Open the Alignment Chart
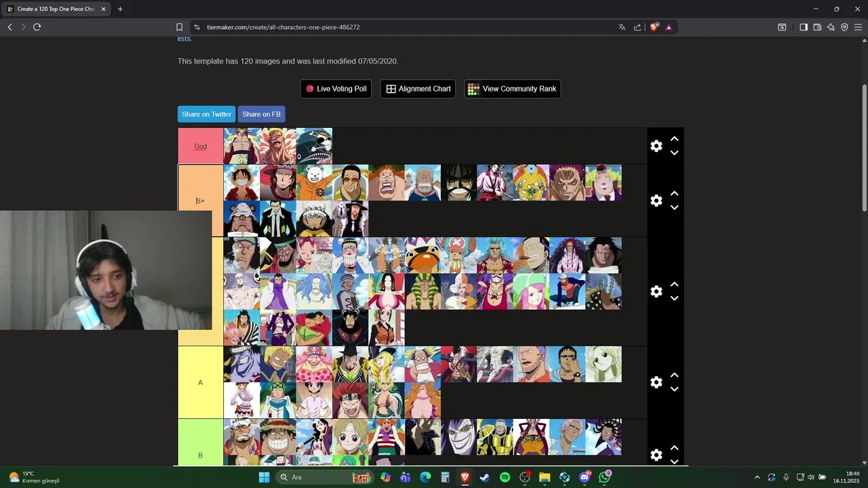 [x=418, y=89]
